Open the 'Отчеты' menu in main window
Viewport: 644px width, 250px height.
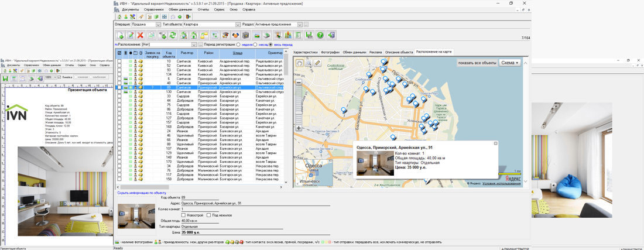coord(203,9)
